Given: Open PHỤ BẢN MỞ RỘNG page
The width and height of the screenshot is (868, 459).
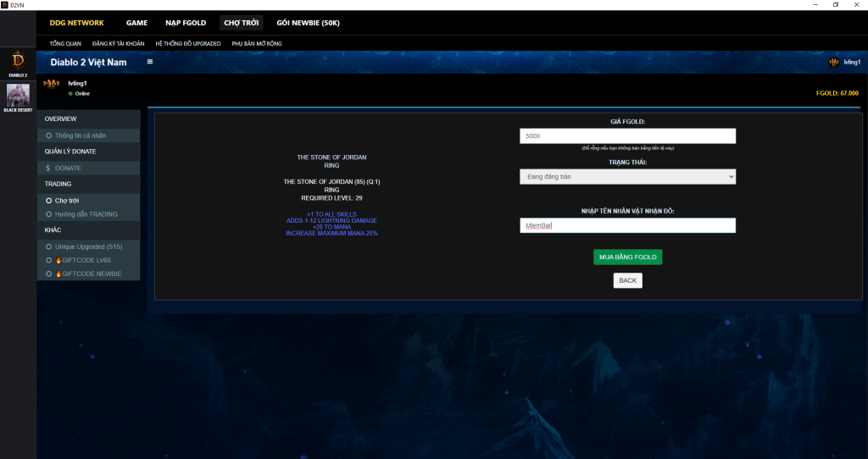Looking at the screenshot, I should (x=257, y=43).
